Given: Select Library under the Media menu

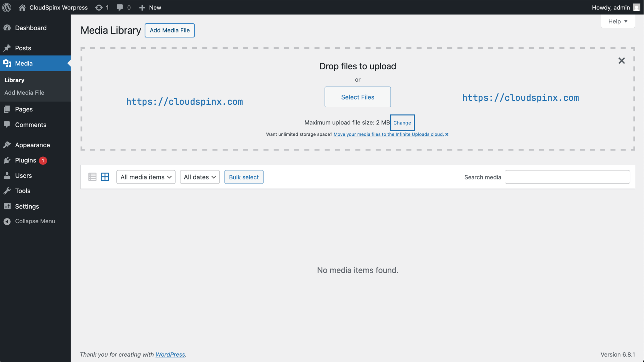Looking at the screenshot, I should pyautogui.click(x=14, y=80).
